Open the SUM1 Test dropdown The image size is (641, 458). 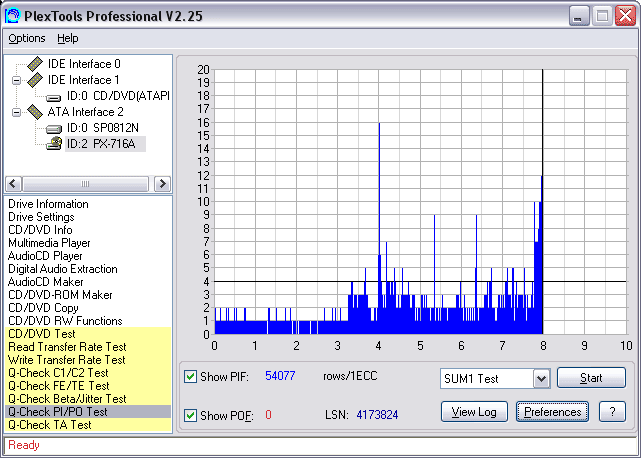click(x=541, y=379)
